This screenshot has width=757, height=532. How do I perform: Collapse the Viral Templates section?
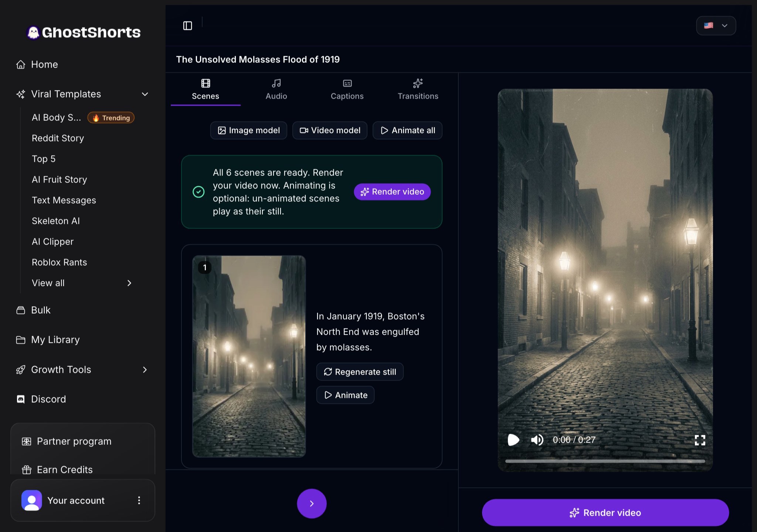pyautogui.click(x=145, y=94)
